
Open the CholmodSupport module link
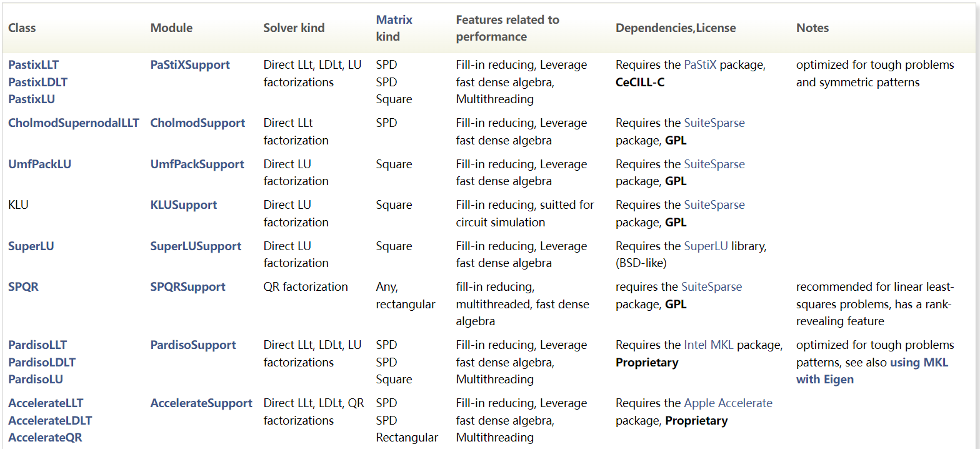pyautogui.click(x=197, y=123)
